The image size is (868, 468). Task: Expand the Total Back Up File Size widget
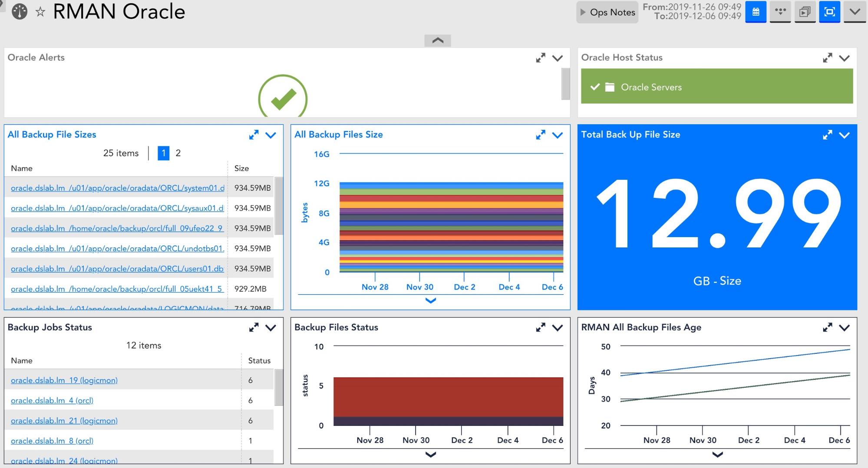[828, 135]
